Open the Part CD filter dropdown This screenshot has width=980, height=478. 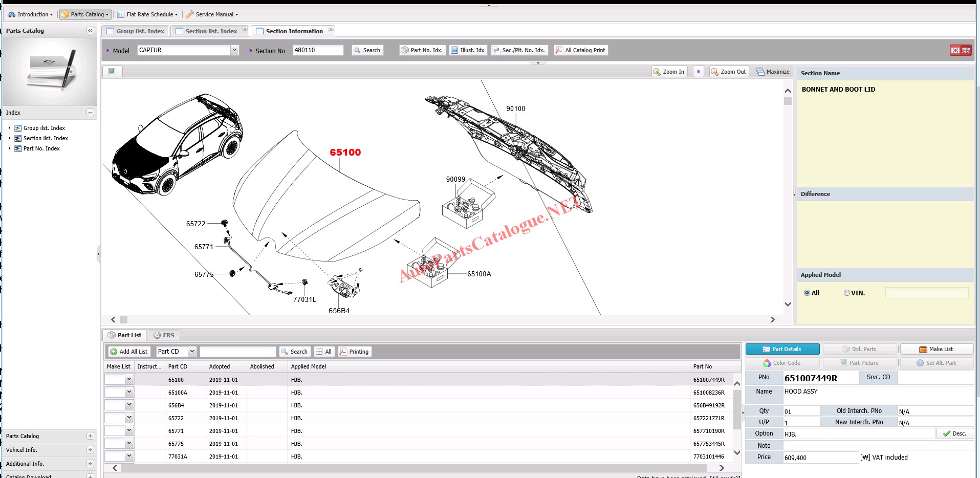tap(192, 352)
